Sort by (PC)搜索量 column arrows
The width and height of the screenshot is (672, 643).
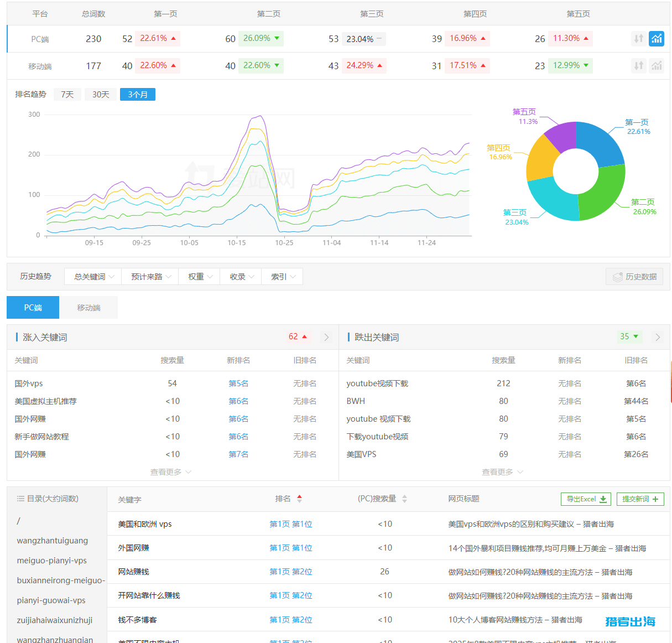point(404,499)
